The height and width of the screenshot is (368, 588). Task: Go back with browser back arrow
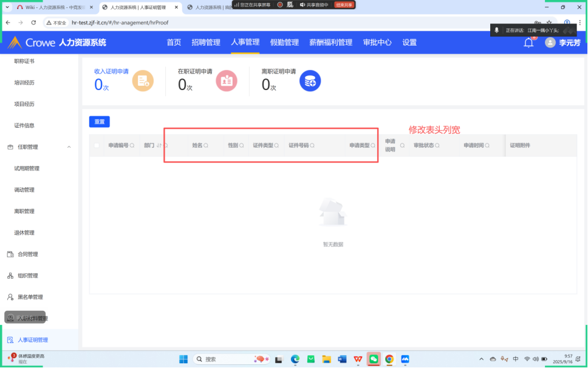(x=8, y=23)
